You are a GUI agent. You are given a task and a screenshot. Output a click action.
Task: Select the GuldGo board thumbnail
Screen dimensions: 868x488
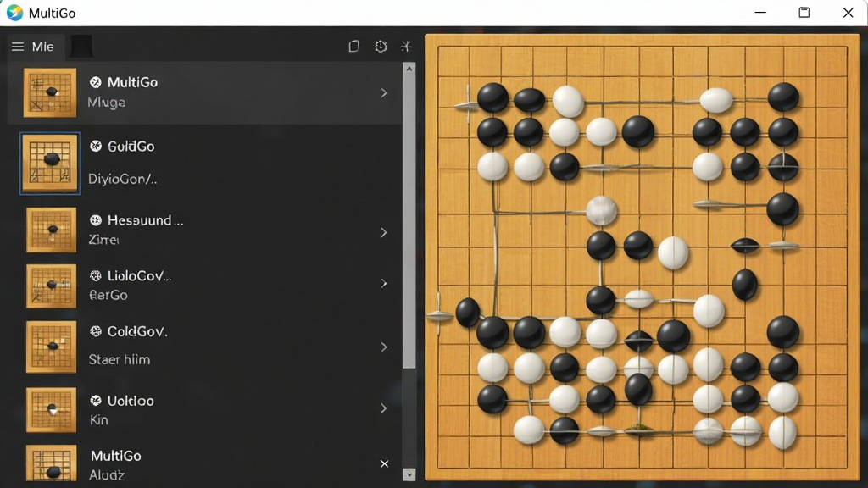[50, 164]
